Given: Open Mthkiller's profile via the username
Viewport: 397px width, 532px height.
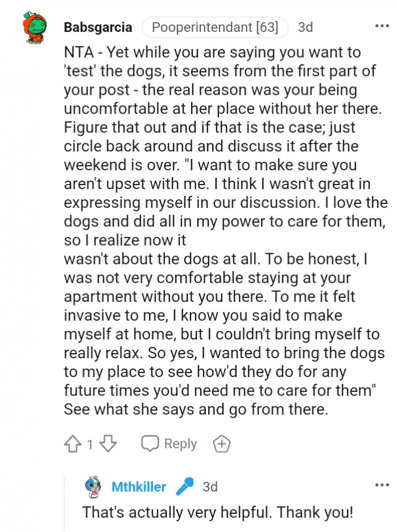Looking at the screenshot, I should (x=138, y=487).
